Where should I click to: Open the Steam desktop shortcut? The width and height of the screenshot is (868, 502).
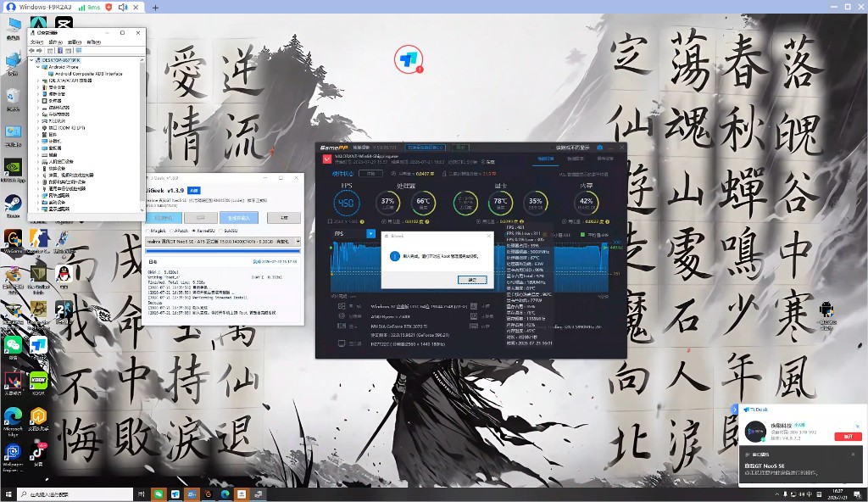[x=13, y=204]
